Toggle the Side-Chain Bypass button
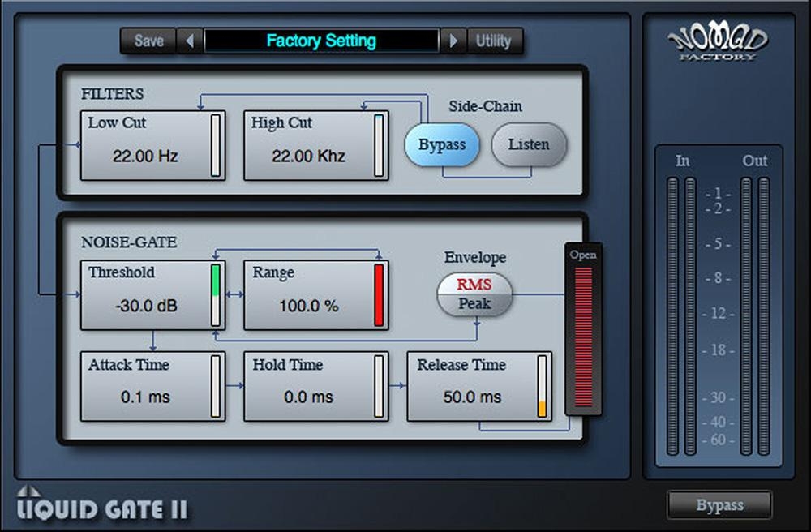Screen dimensions: 811x532 pos(442,145)
